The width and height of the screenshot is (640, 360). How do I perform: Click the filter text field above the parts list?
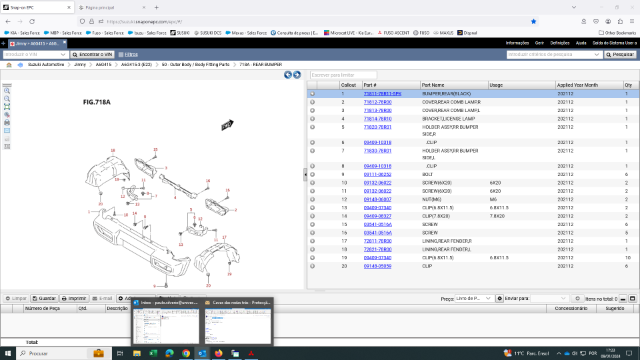coord(343,75)
